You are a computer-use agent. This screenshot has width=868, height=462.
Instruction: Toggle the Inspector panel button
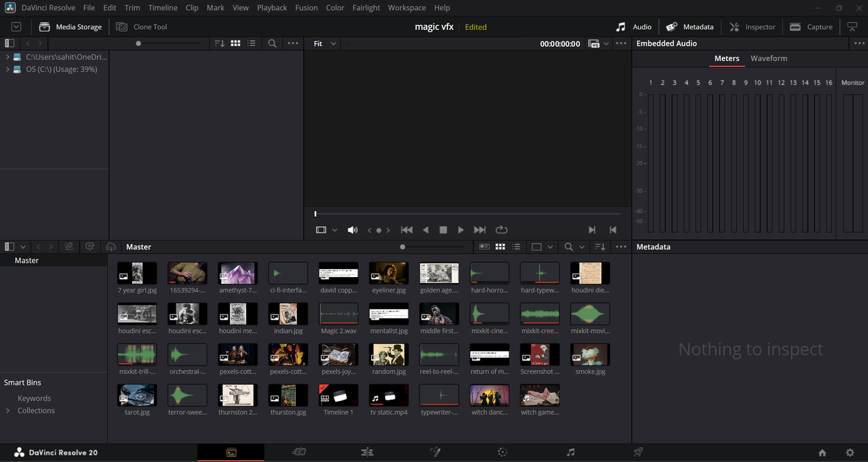coord(753,27)
